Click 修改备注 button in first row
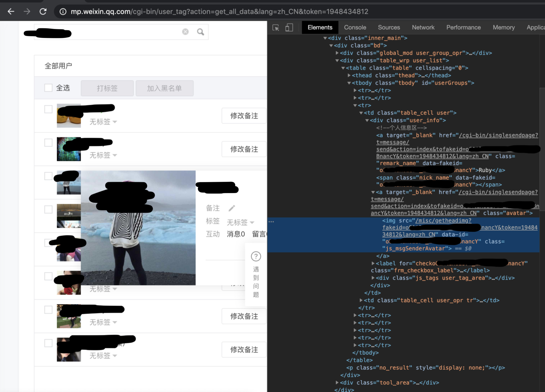Viewport: 545px width, 392px height. pos(244,116)
